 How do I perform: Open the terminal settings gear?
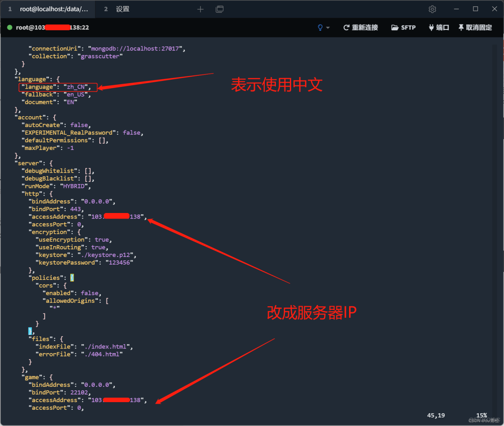[x=432, y=9]
